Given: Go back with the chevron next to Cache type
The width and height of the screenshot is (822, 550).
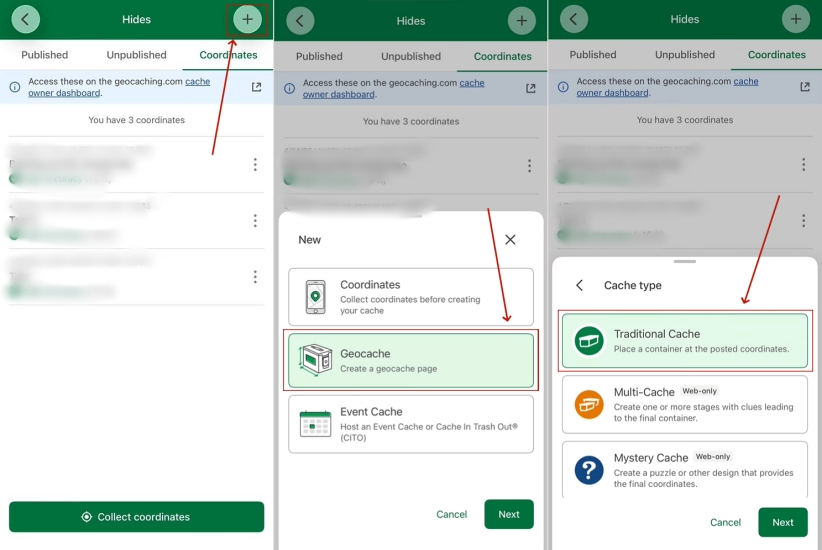Looking at the screenshot, I should [x=579, y=285].
